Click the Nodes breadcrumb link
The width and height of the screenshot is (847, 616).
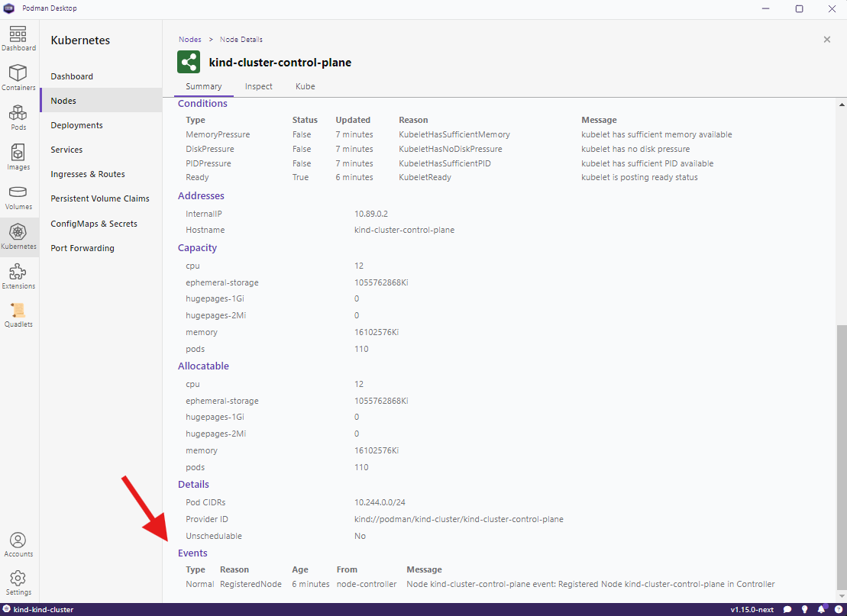[x=190, y=39]
